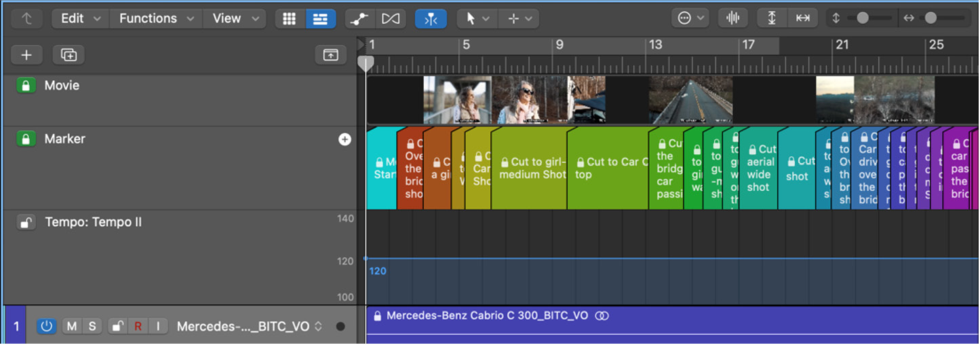Open the pointer tool dropdown
The image size is (980, 345).
pyautogui.click(x=477, y=19)
